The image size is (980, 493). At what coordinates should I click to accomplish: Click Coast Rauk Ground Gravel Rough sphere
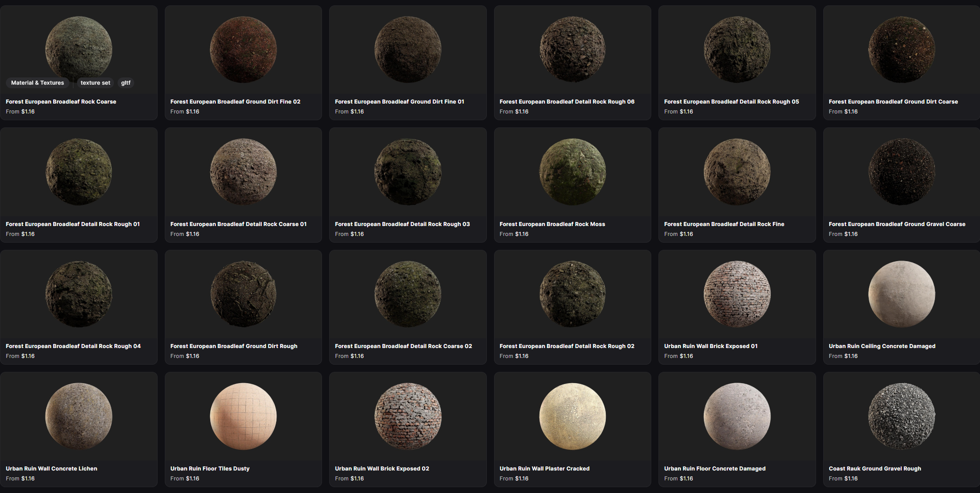pyautogui.click(x=901, y=416)
